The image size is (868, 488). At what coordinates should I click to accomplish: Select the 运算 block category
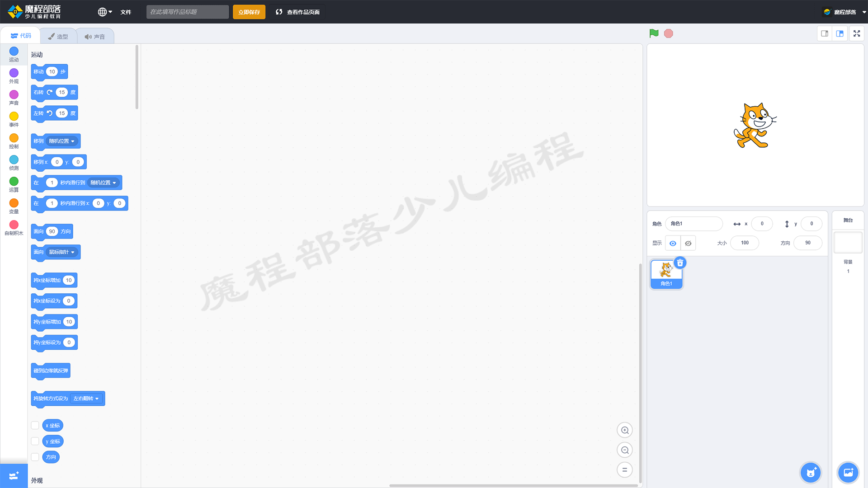(x=14, y=184)
